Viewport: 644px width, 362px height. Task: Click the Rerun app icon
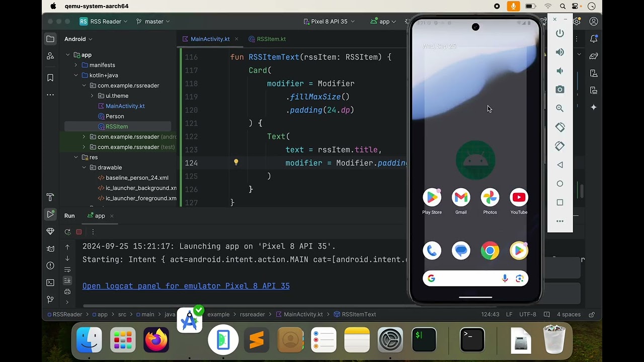pos(67,232)
